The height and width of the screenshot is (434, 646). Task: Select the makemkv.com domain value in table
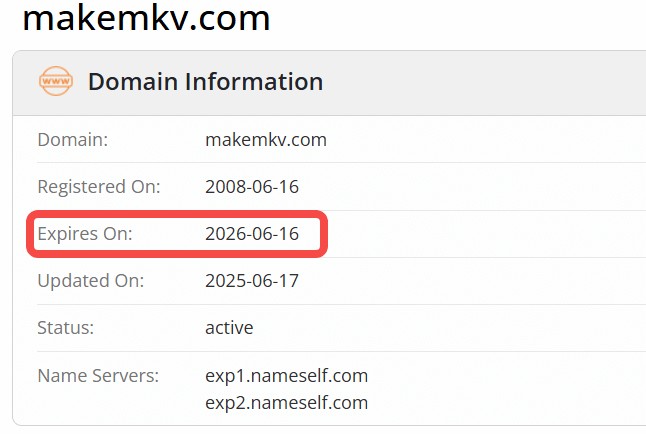266,140
